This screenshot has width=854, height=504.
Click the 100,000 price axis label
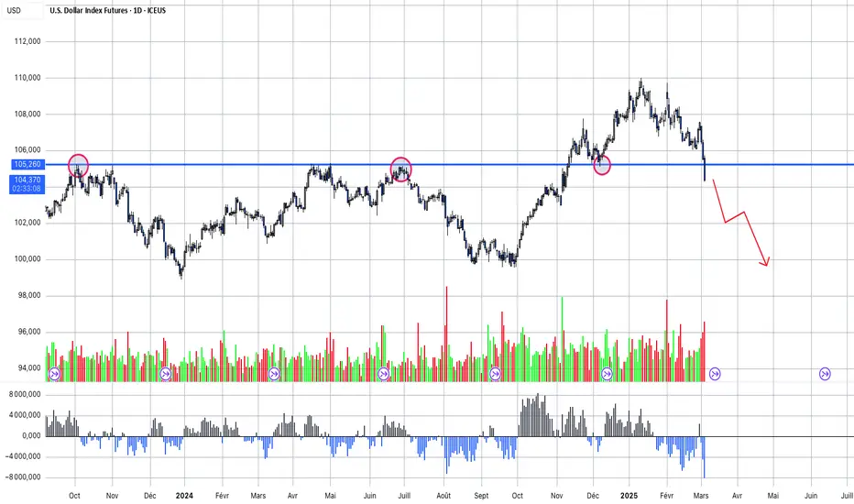coord(27,259)
